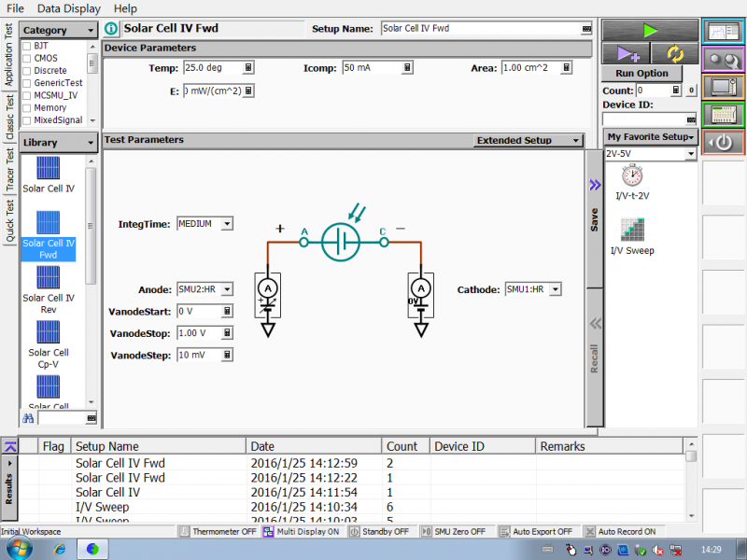The height and width of the screenshot is (560, 747).
Task: Toggle Thermometer OFF in status bar
Action: tap(218, 531)
